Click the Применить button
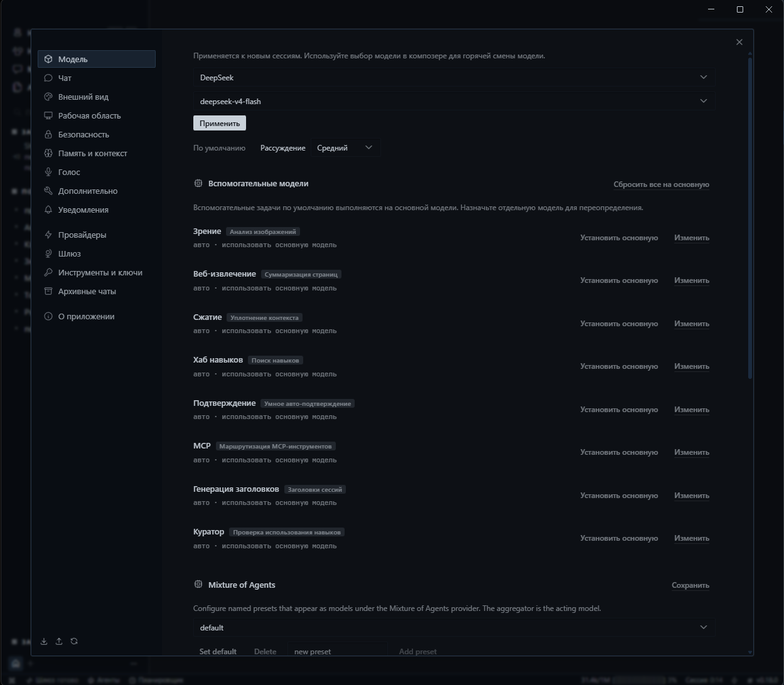The width and height of the screenshot is (784, 685). (x=220, y=123)
